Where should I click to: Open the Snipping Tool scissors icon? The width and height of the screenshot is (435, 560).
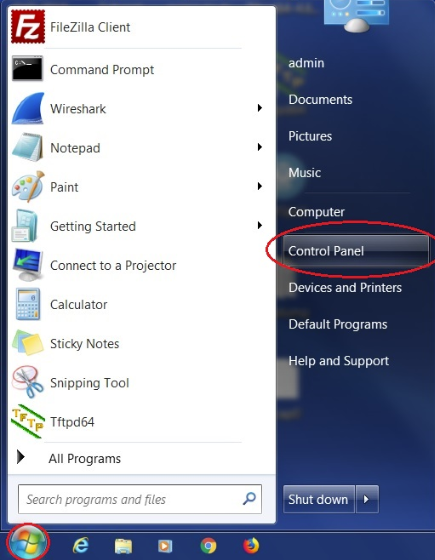(x=28, y=382)
